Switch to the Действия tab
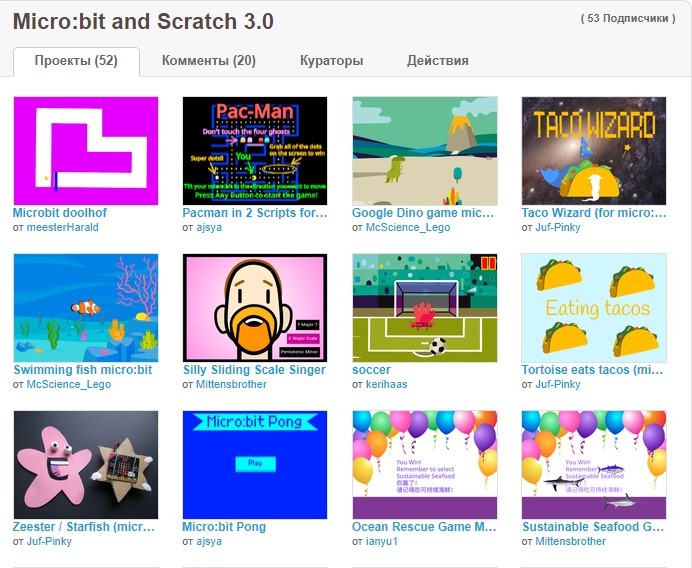Image resolution: width=692 pixels, height=568 pixels. [x=437, y=60]
